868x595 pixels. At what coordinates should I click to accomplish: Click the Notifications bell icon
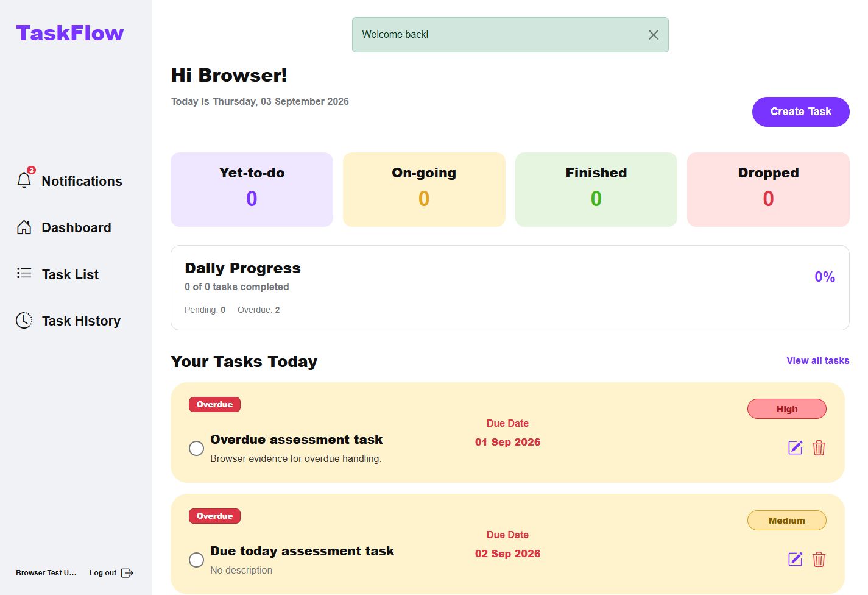(x=24, y=180)
